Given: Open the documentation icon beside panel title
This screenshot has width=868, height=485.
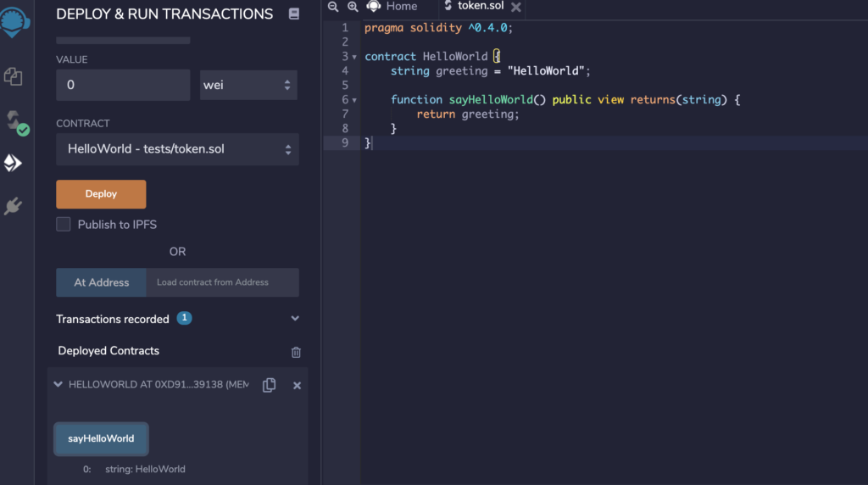Looking at the screenshot, I should point(294,14).
